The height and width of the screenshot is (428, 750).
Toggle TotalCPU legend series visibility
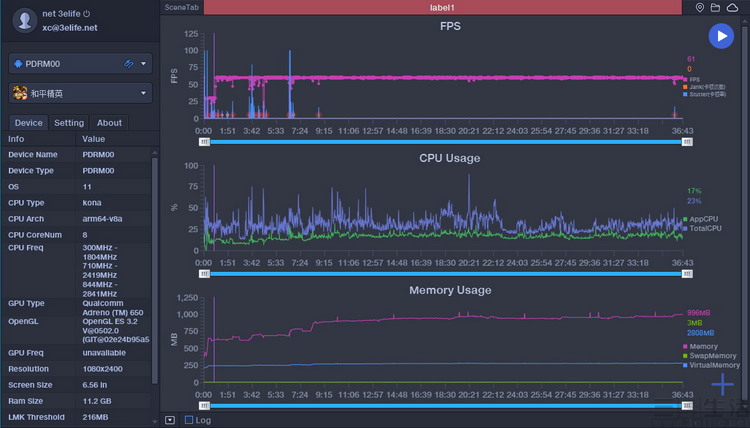pos(702,228)
